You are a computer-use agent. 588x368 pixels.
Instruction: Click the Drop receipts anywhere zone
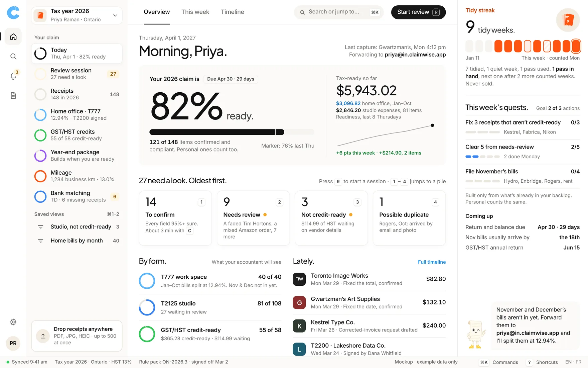77,336
